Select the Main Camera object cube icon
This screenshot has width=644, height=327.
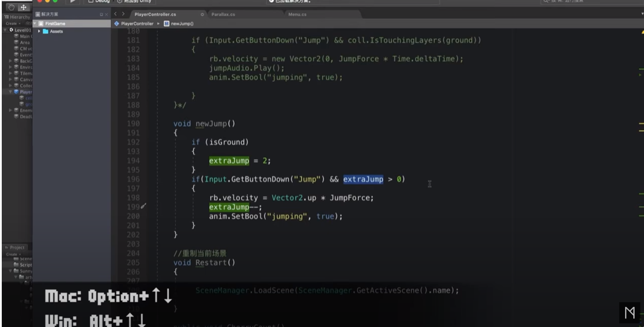coord(16,36)
